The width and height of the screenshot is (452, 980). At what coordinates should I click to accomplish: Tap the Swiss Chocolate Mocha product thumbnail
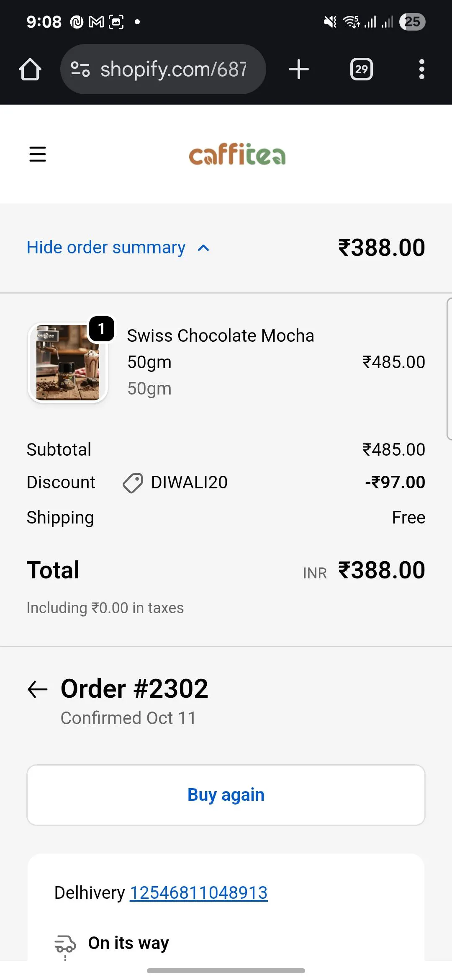coord(68,363)
